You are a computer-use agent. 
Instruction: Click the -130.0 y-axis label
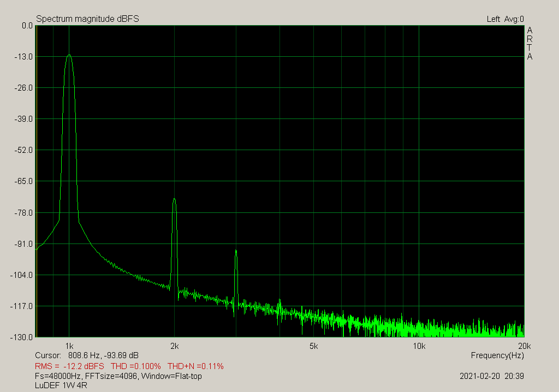pyautogui.click(x=21, y=337)
